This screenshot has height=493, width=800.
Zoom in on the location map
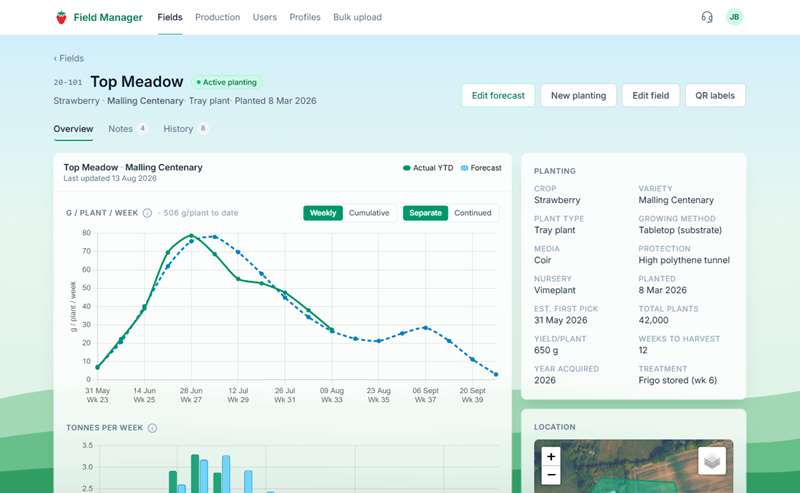(551, 456)
